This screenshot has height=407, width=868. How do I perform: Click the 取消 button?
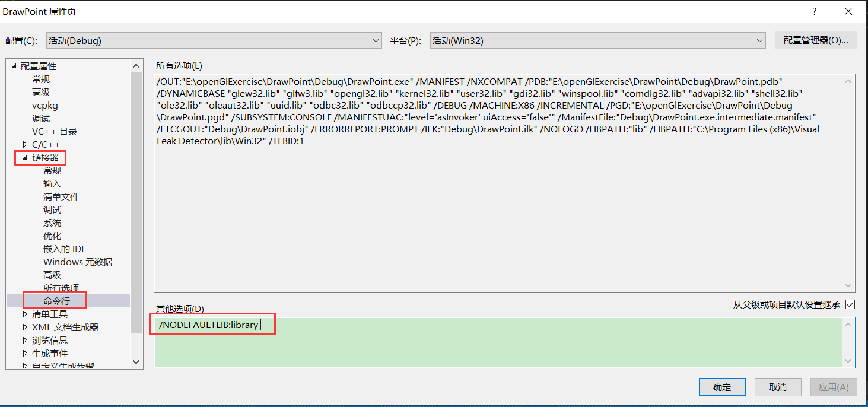[x=778, y=387]
